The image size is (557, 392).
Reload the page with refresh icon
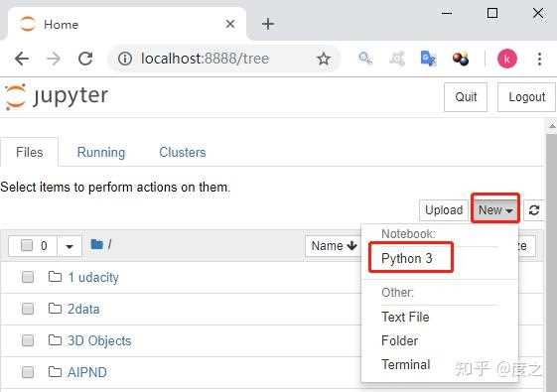[85, 59]
